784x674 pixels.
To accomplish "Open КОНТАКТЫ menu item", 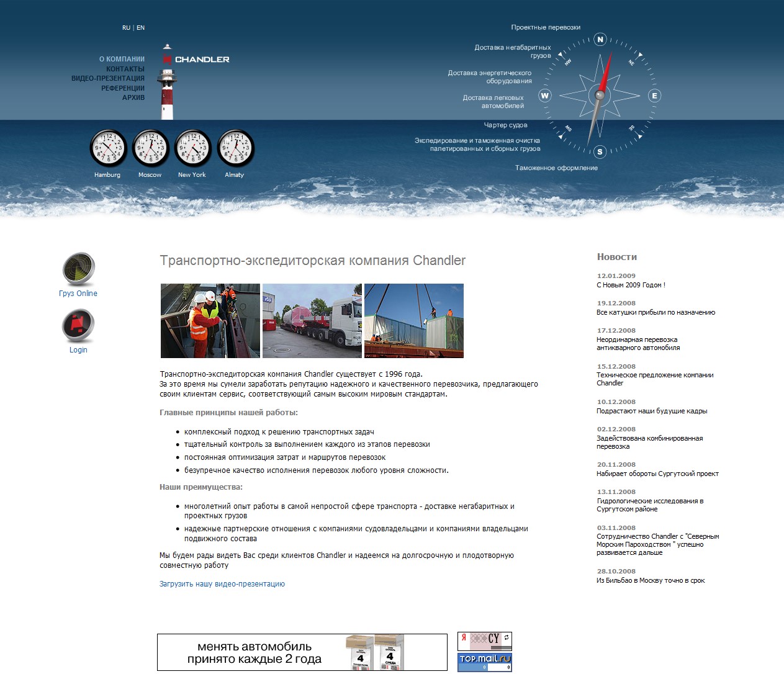I will (x=125, y=69).
